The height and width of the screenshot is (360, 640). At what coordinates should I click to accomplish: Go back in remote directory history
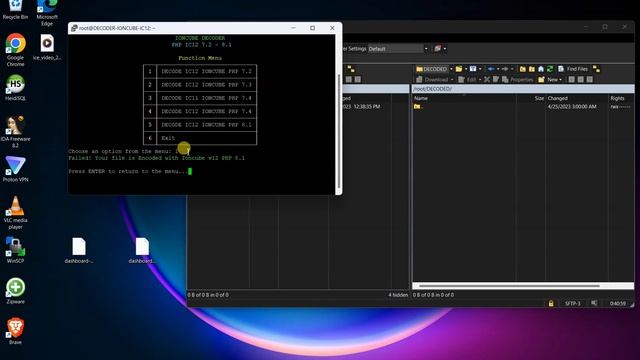click(x=492, y=69)
